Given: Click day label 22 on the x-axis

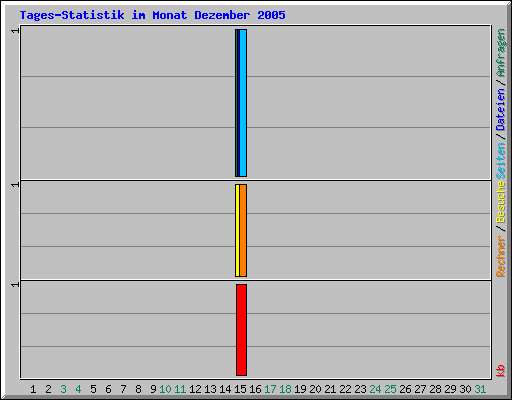Looking at the screenshot, I should (x=345, y=389).
